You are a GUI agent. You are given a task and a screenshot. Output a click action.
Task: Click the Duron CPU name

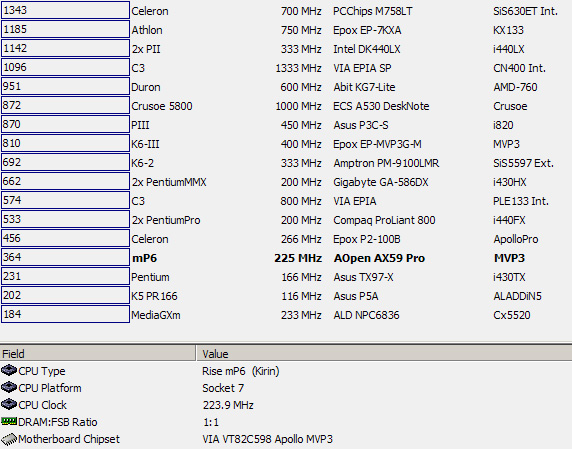(146, 87)
